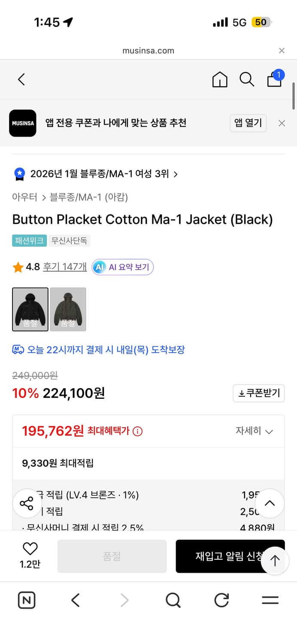
Task: Open search with the magnifier icon
Action: (x=247, y=79)
